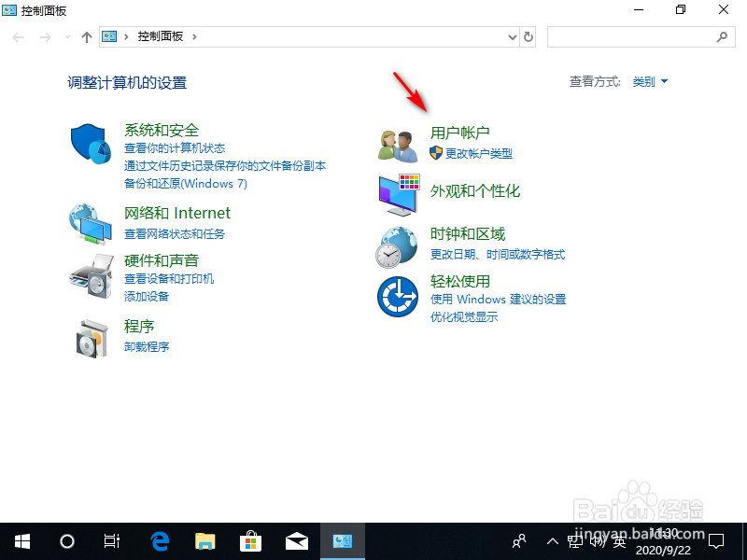Open Microsoft Store from the taskbar
Viewport: 747px width, 560px height.
pos(250,541)
